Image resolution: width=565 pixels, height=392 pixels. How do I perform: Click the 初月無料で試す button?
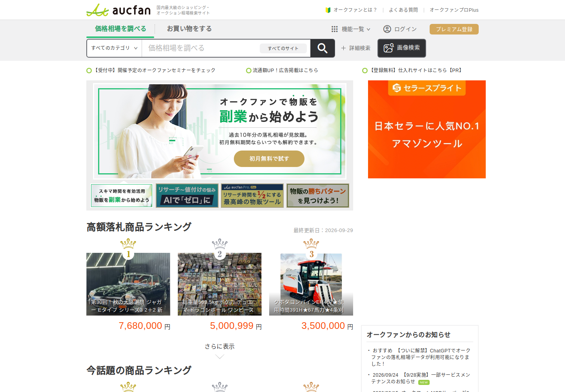point(269,159)
